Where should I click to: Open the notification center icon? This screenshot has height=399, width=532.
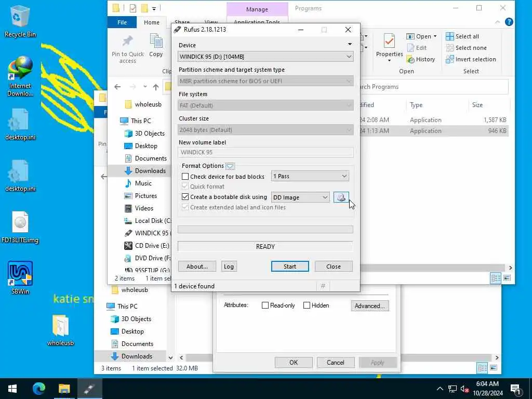click(x=516, y=389)
